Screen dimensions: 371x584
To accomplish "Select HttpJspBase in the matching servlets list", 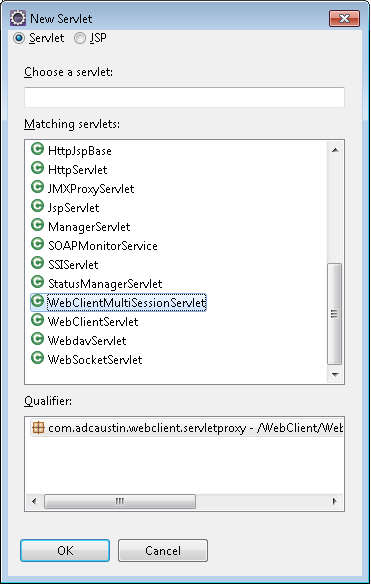I will click(x=80, y=151).
